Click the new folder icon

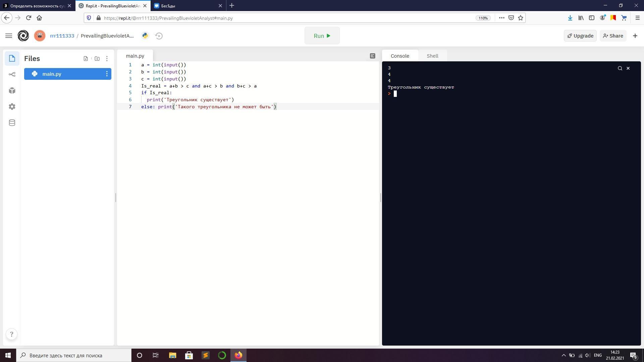click(97, 59)
